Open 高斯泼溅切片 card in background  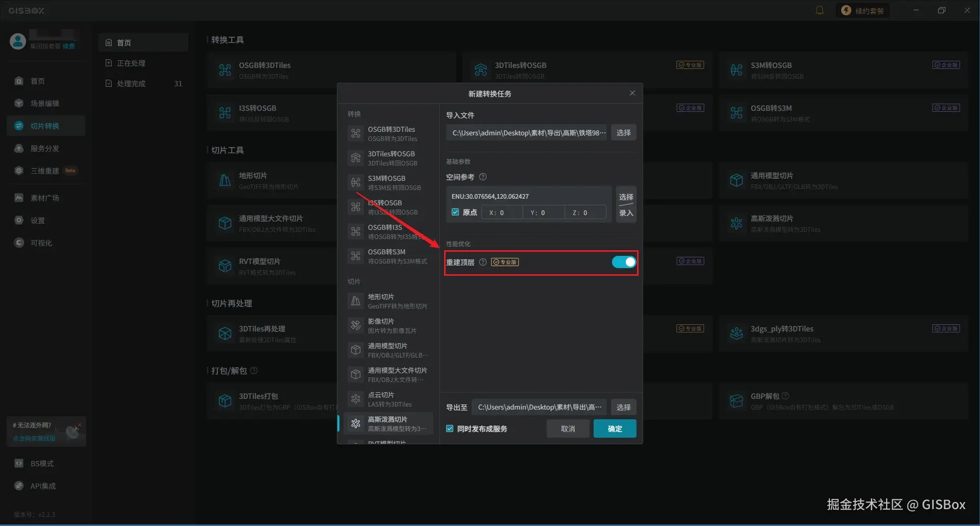[843, 223]
